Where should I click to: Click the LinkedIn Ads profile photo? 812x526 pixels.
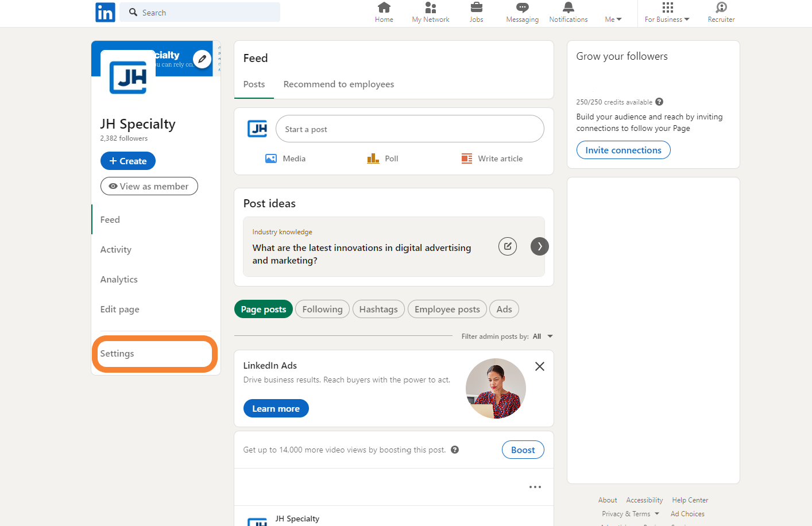click(x=496, y=388)
